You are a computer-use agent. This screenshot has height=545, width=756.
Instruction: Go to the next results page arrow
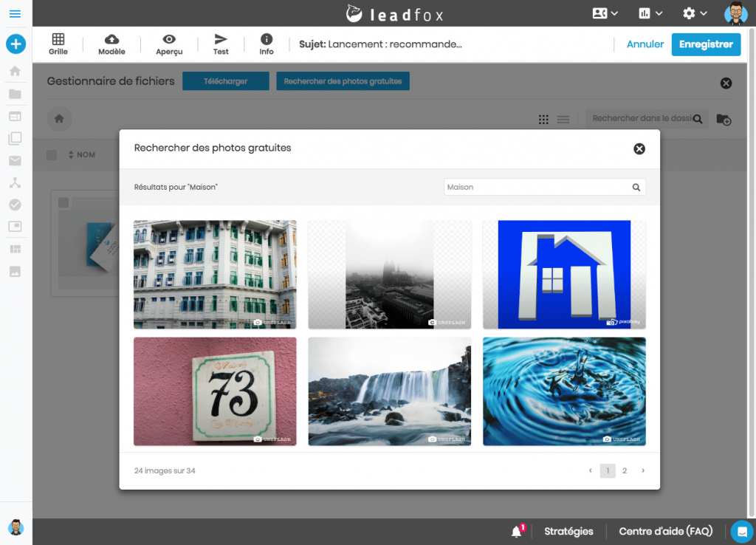pyautogui.click(x=643, y=470)
